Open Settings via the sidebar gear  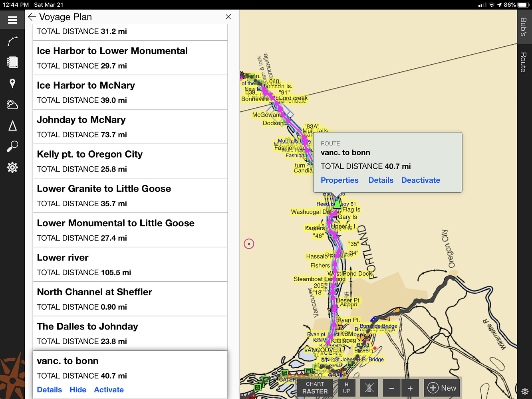12,168
